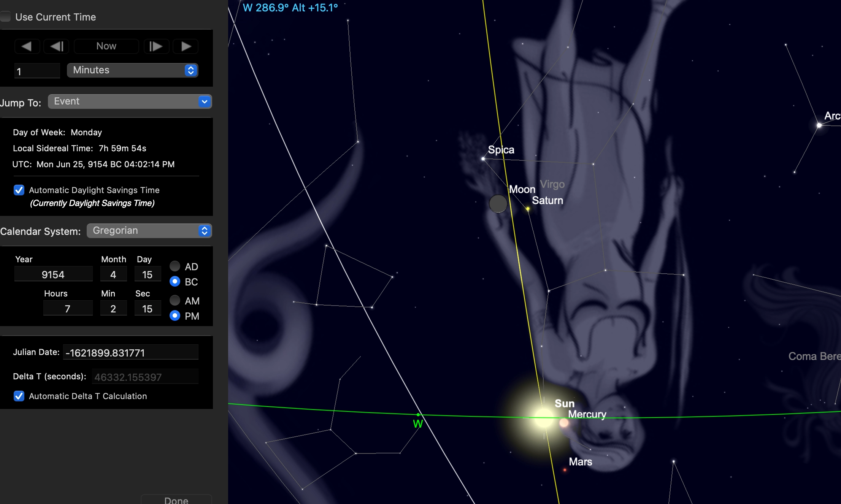Click the step forward time button

point(156,46)
